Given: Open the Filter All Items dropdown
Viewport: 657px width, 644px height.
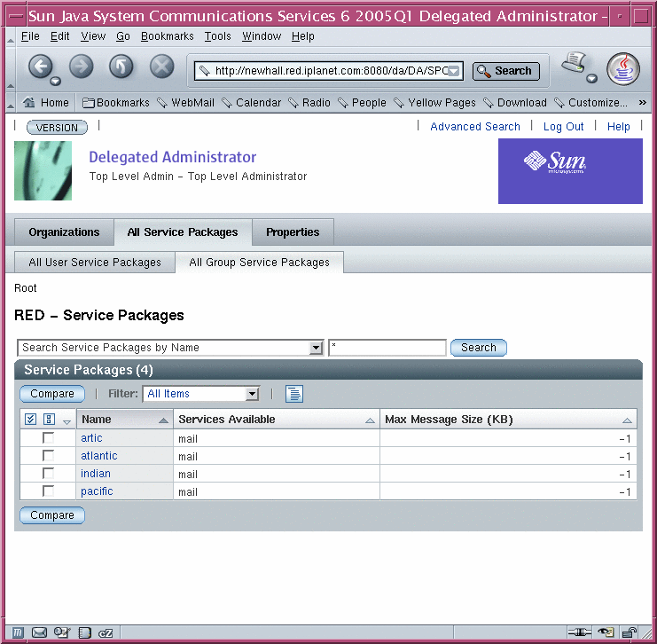Looking at the screenshot, I should 201,394.
